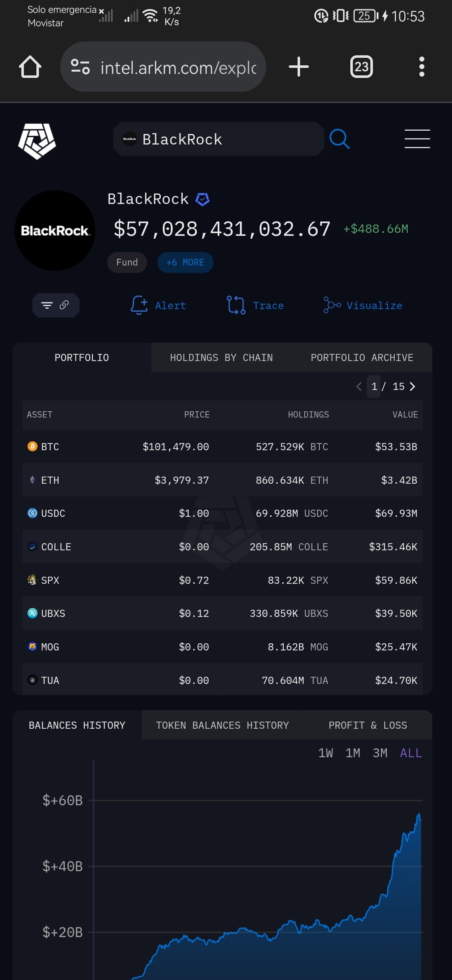Open search with the magnifying glass icon
The height and width of the screenshot is (980, 452).
pos(340,139)
